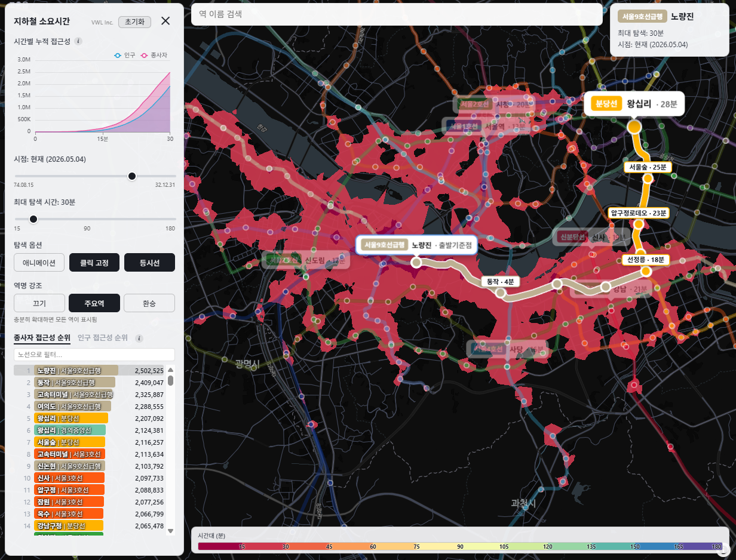Toggle the 등시선 option
Image resolution: width=736 pixels, height=560 pixels.
[149, 262]
